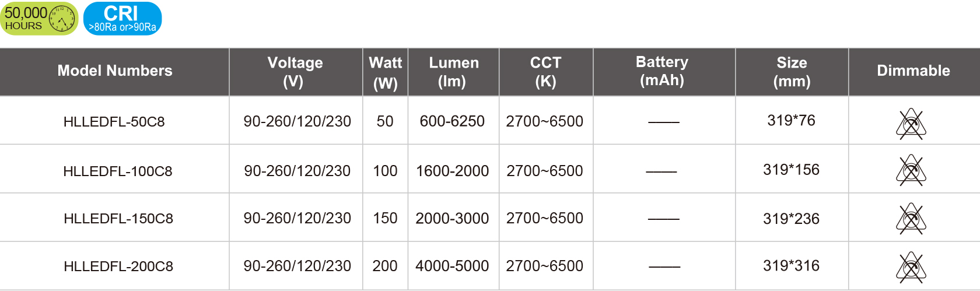Select the Dimmable column header

pos(914,71)
